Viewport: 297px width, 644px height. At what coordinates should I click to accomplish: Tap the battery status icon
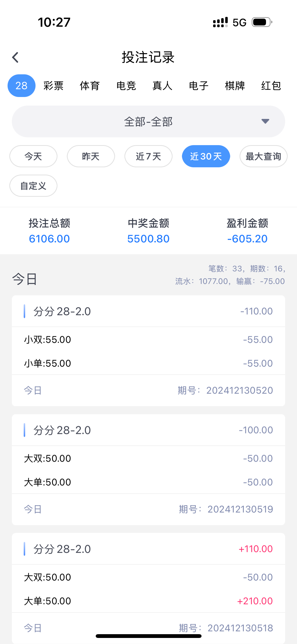pos(262,22)
